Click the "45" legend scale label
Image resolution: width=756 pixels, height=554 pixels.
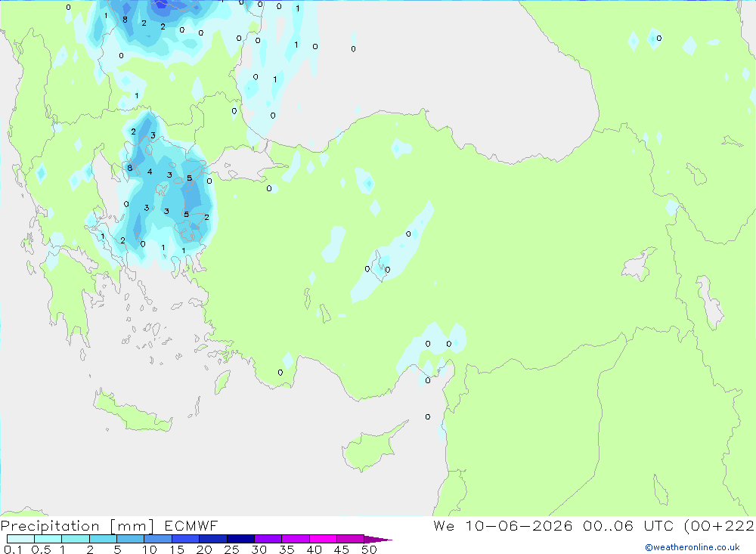click(x=342, y=549)
